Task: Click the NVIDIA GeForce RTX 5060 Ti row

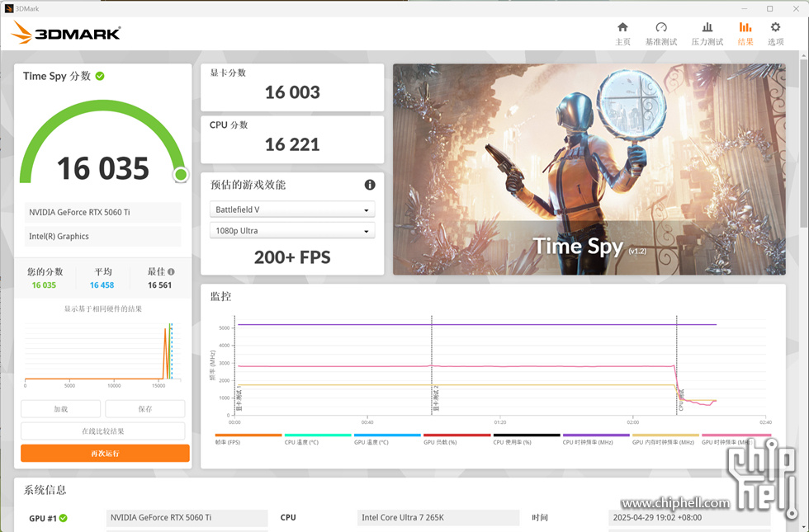Action: [x=102, y=213]
